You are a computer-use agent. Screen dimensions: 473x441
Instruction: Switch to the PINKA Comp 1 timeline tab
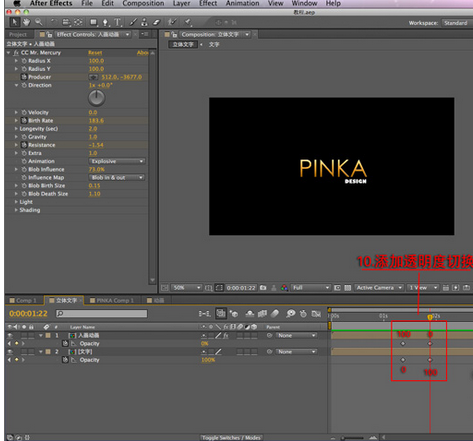click(112, 300)
